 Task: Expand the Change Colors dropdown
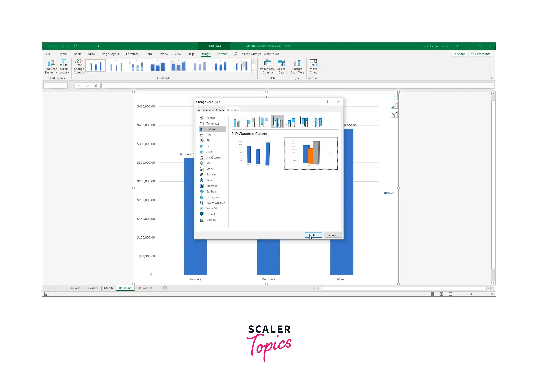pos(79,67)
